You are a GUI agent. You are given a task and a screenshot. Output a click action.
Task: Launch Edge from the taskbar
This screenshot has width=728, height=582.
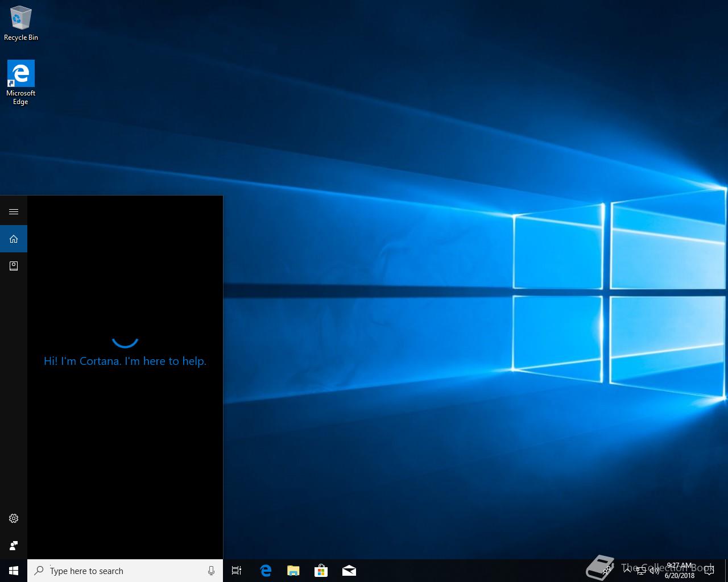point(265,571)
